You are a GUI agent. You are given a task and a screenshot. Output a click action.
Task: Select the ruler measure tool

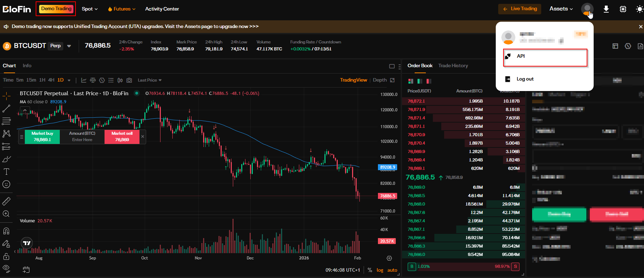click(6, 201)
